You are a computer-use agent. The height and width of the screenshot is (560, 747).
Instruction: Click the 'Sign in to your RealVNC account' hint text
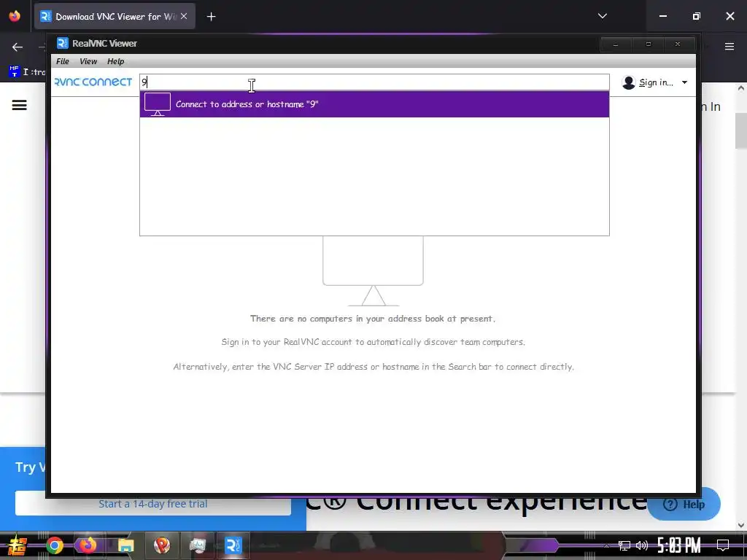click(x=373, y=342)
